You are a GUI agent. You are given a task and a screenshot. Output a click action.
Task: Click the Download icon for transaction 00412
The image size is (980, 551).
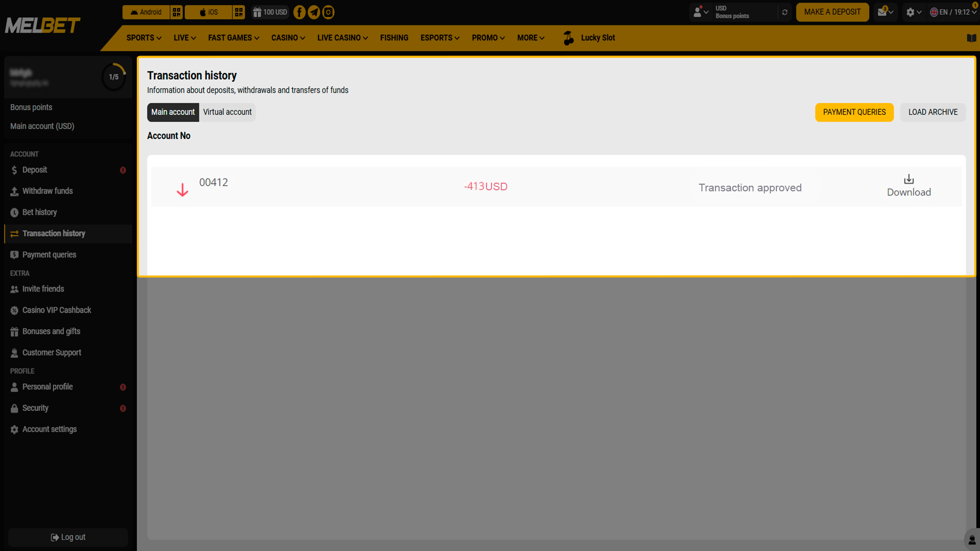tap(909, 179)
